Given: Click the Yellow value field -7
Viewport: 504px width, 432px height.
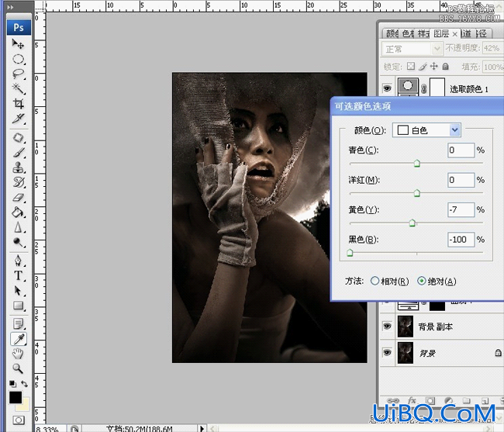Looking at the screenshot, I should (461, 210).
